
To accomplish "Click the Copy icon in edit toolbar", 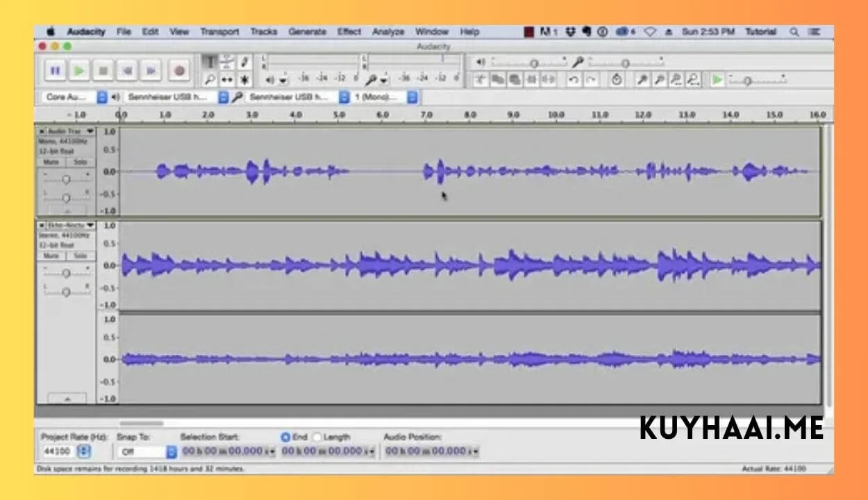I will [498, 80].
